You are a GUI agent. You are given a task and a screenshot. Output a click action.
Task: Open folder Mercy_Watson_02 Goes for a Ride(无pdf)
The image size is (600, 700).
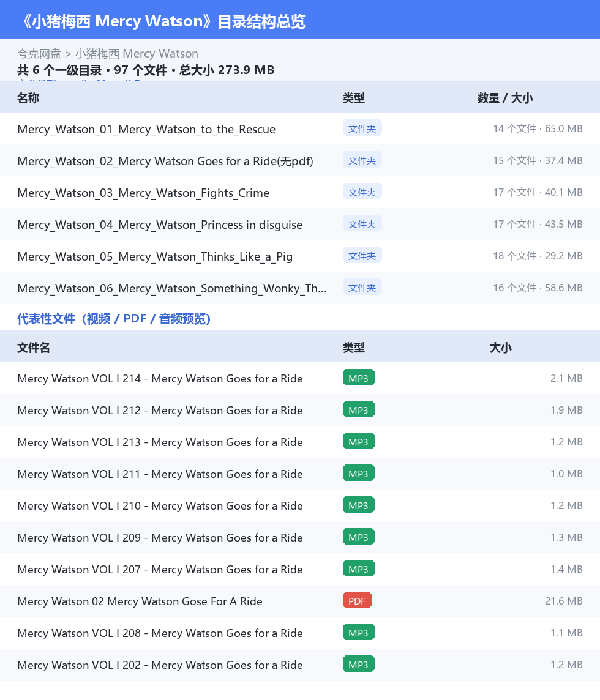coord(165,161)
